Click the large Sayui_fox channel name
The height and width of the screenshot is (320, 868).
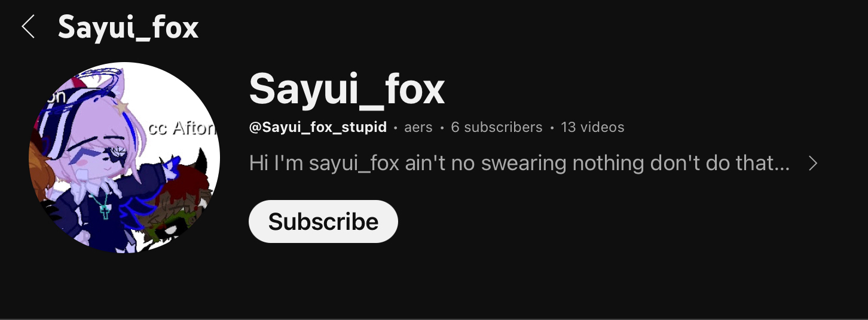[x=347, y=90]
